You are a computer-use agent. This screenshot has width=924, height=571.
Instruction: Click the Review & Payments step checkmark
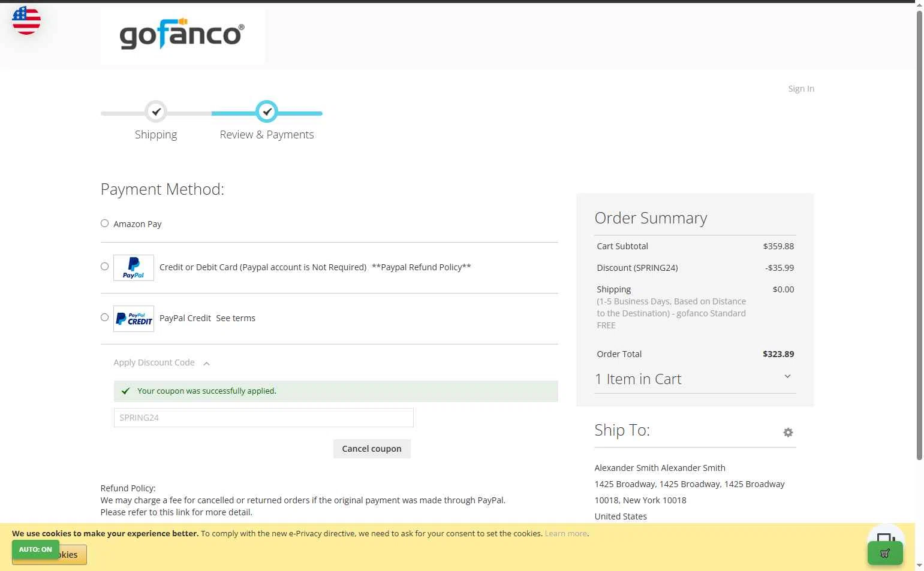[x=267, y=111]
